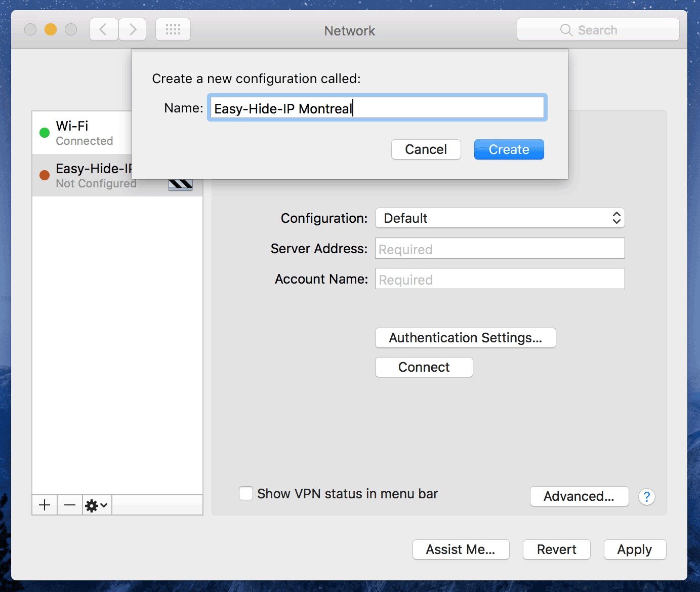Click the 'Server Address:' label
Screen dimensions: 700x592
click(319, 249)
